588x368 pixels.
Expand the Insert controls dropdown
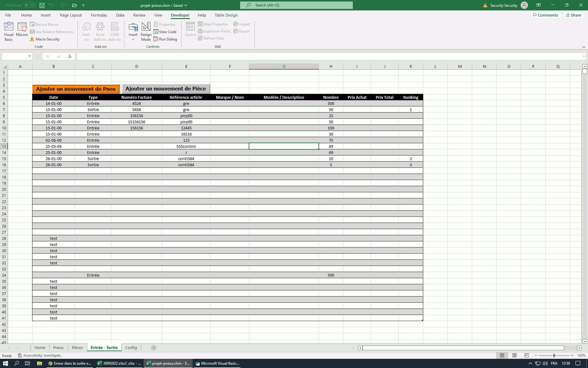coord(133,39)
